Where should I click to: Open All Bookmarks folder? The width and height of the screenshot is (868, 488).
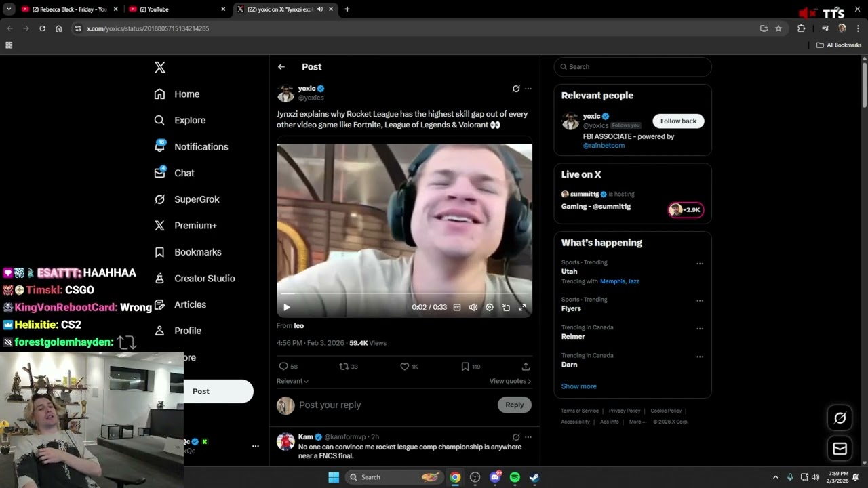pyautogui.click(x=839, y=45)
